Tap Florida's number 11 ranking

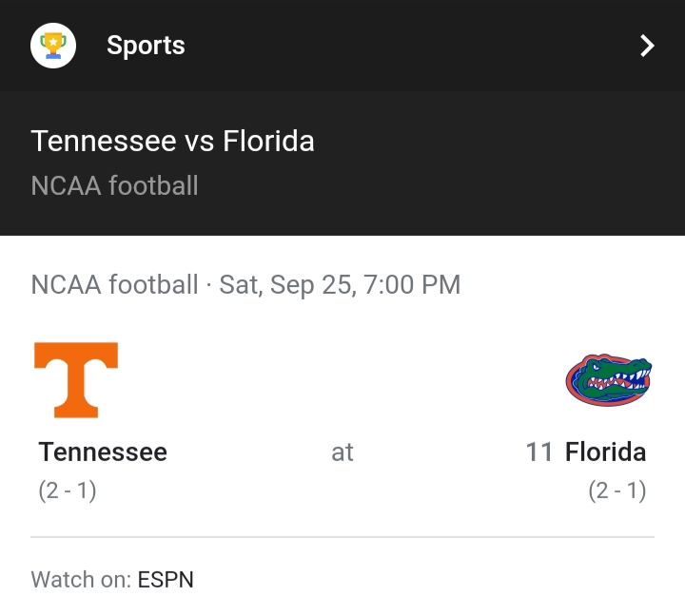tap(538, 452)
